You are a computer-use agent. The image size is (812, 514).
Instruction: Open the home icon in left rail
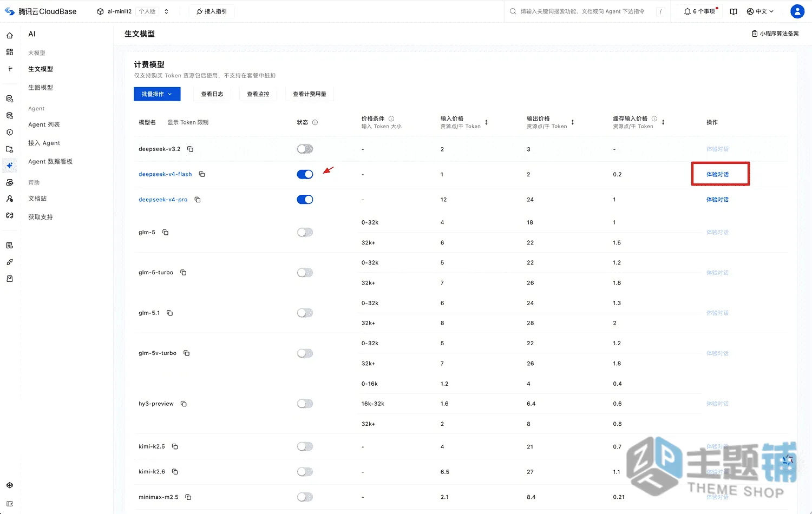click(10, 35)
